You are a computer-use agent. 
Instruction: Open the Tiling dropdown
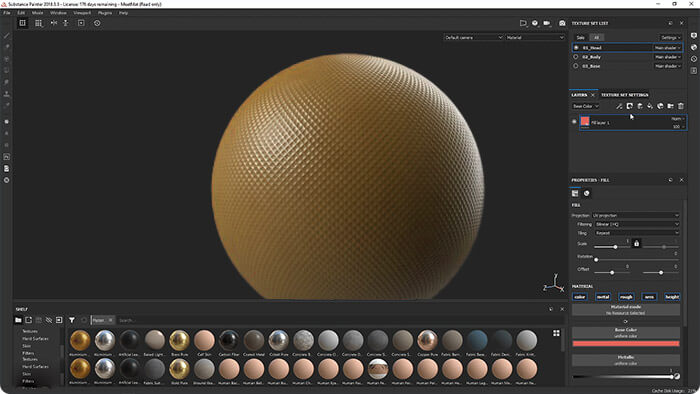tap(637, 233)
